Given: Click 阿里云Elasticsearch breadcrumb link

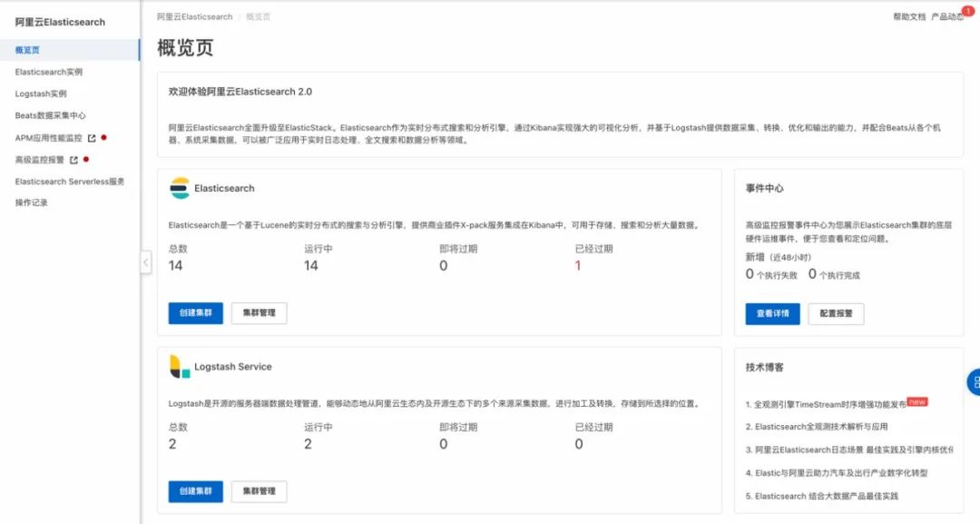Looking at the screenshot, I should click(x=194, y=17).
